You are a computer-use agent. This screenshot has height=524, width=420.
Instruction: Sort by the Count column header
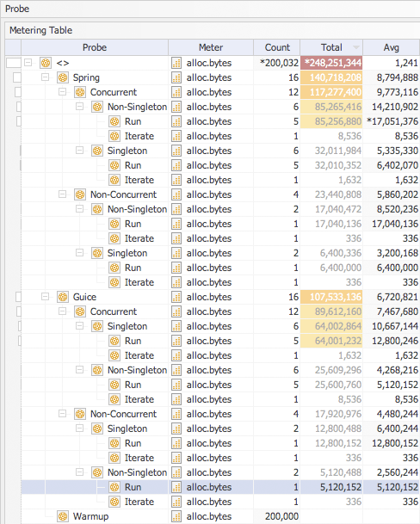(x=277, y=47)
